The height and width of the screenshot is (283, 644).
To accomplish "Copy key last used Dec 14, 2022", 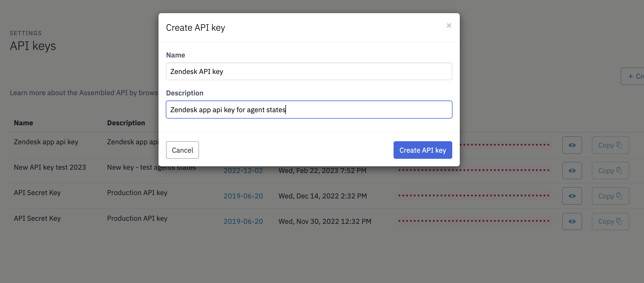I will pyautogui.click(x=610, y=196).
